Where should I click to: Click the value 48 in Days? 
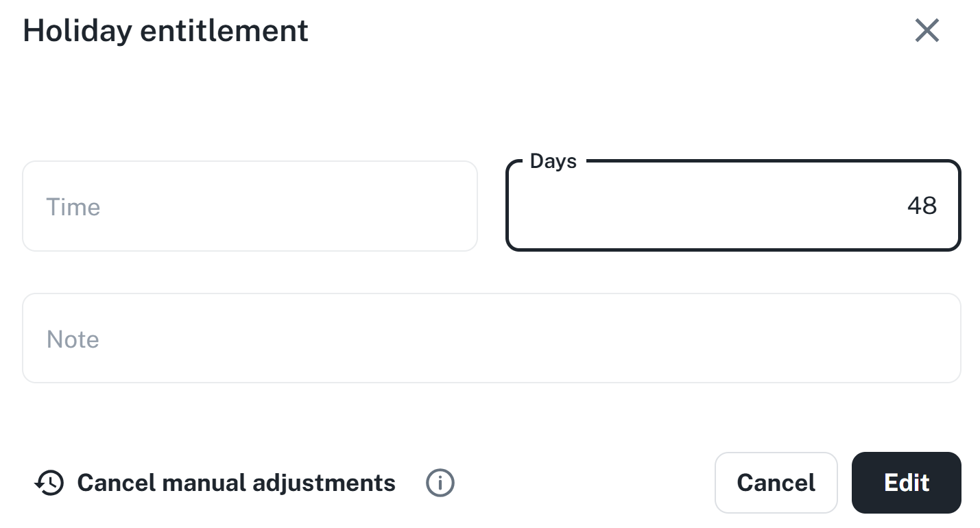point(921,206)
